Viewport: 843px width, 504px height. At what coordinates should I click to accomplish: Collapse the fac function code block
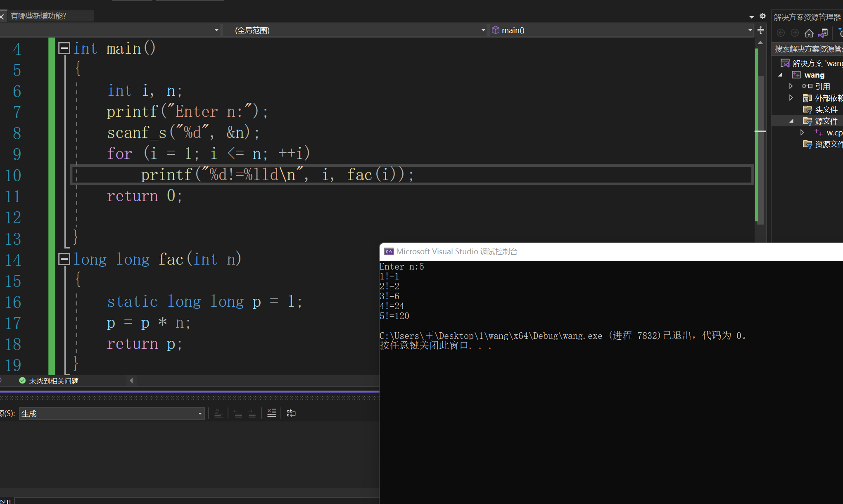pyautogui.click(x=64, y=259)
